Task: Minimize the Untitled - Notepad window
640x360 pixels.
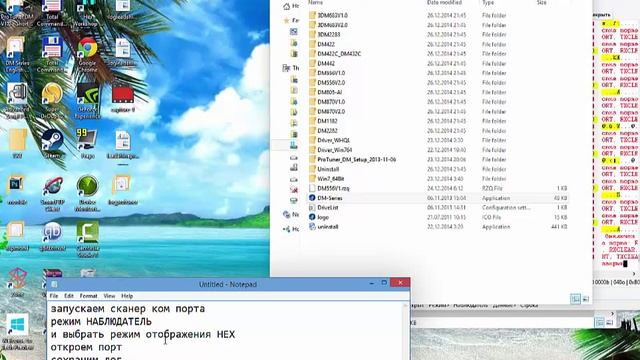Action: 371,283
